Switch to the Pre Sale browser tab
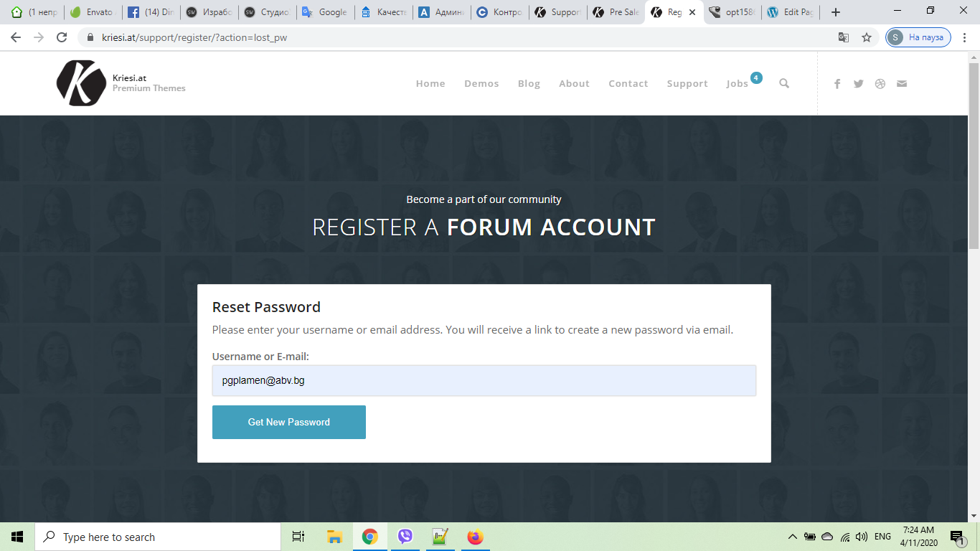This screenshot has width=980, height=551. 616,12
